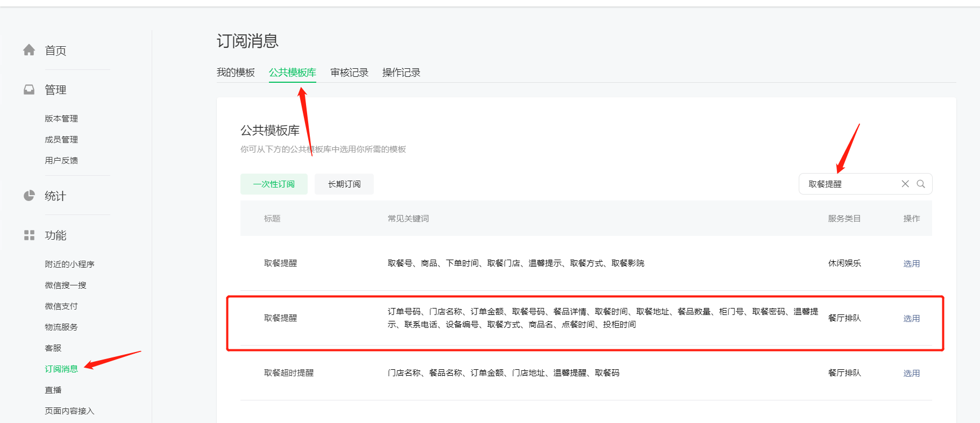The width and height of the screenshot is (980, 423).
Task: Click the magnifier search icon
Action: coord(921,184)
